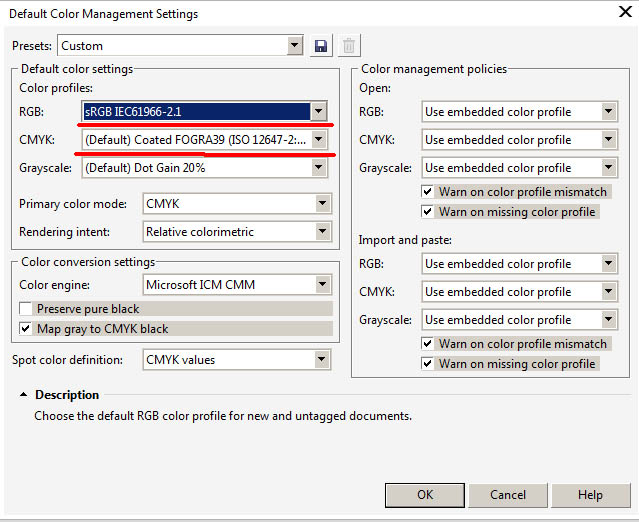Open the Spot color definition dropdown
This screenshot has height=522, width=639.
click(x=237, y=359)
